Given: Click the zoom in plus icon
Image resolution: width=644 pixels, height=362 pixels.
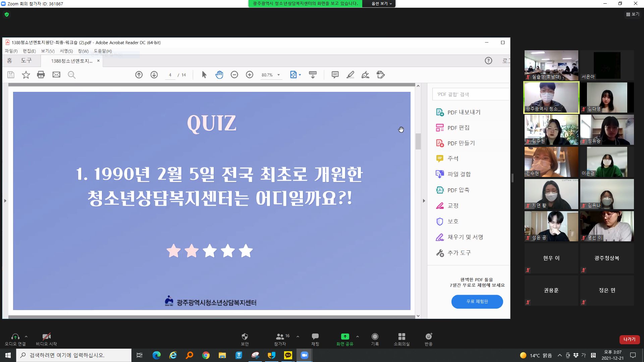Looking at the screenshot, I should point(250,75).
